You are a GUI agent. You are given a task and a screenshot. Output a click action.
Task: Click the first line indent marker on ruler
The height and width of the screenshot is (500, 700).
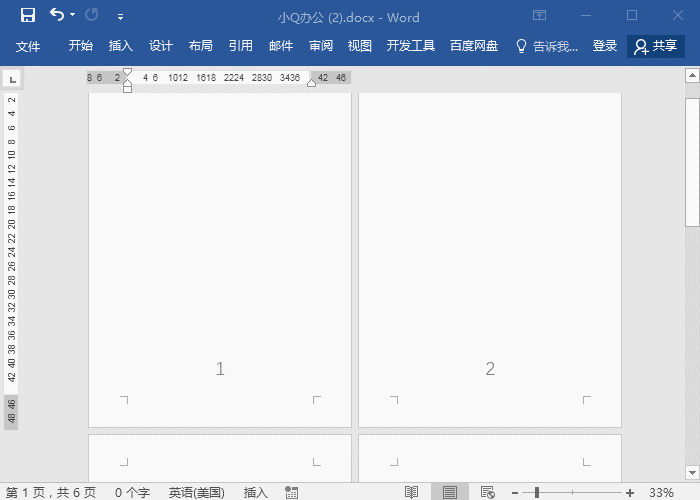pos(127,72)
